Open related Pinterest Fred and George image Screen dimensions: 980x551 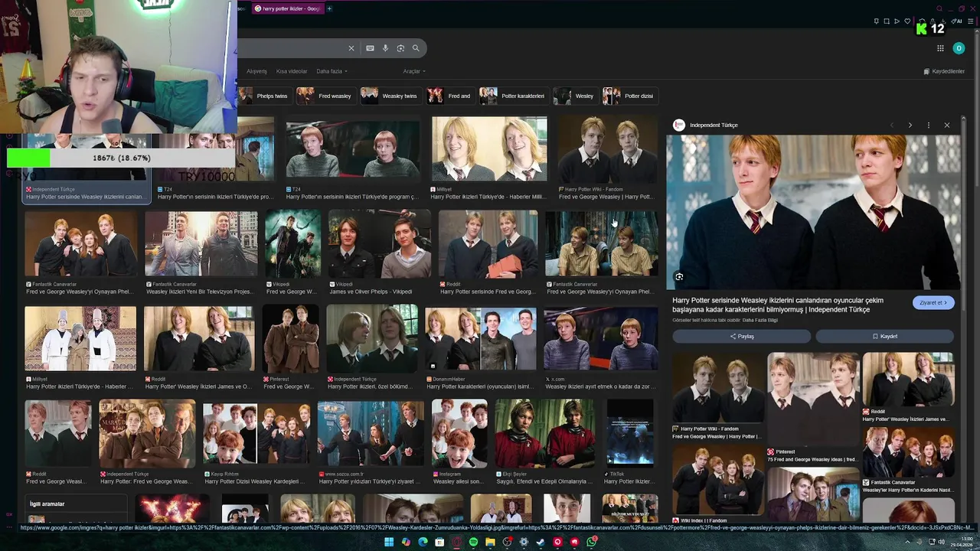click(x=813, y=399)
